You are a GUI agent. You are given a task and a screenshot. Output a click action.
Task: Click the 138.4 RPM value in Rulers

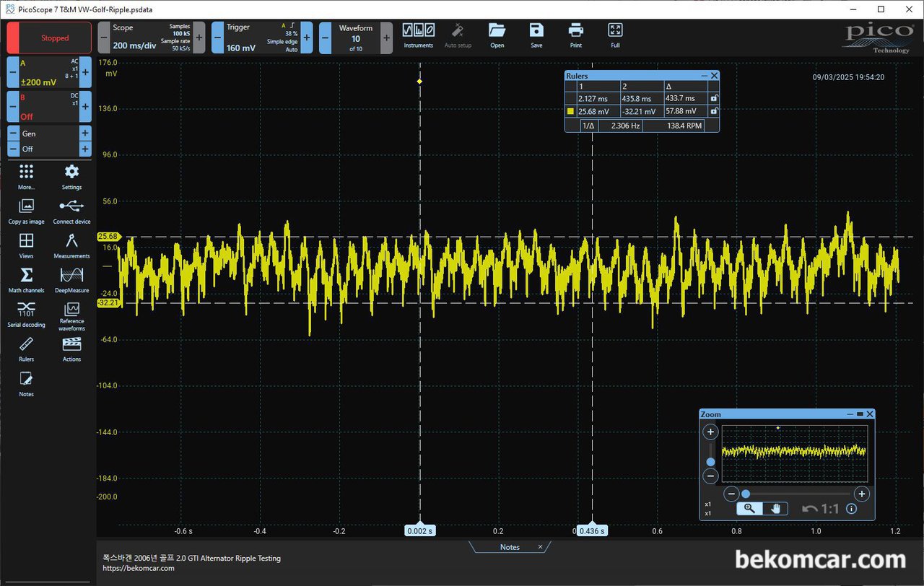tap(685, 126)
